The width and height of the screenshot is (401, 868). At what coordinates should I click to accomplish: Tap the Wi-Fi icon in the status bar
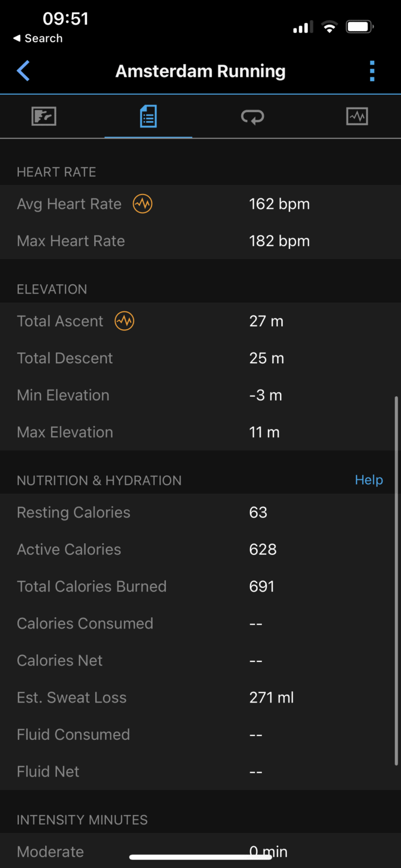click(x=330, y=27)
